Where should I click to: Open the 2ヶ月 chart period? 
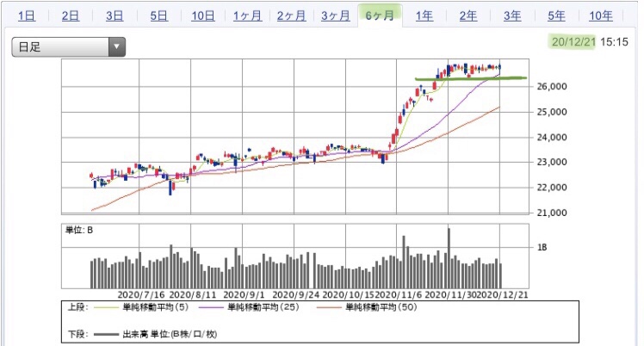(291, 16)
